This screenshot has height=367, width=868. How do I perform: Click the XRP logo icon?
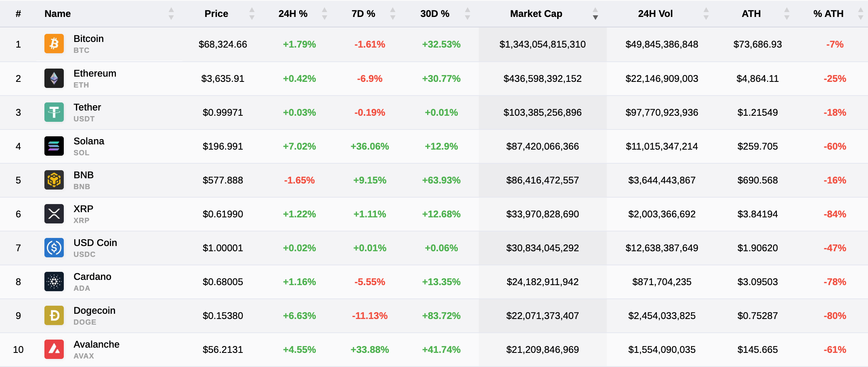tap(54, 214)
